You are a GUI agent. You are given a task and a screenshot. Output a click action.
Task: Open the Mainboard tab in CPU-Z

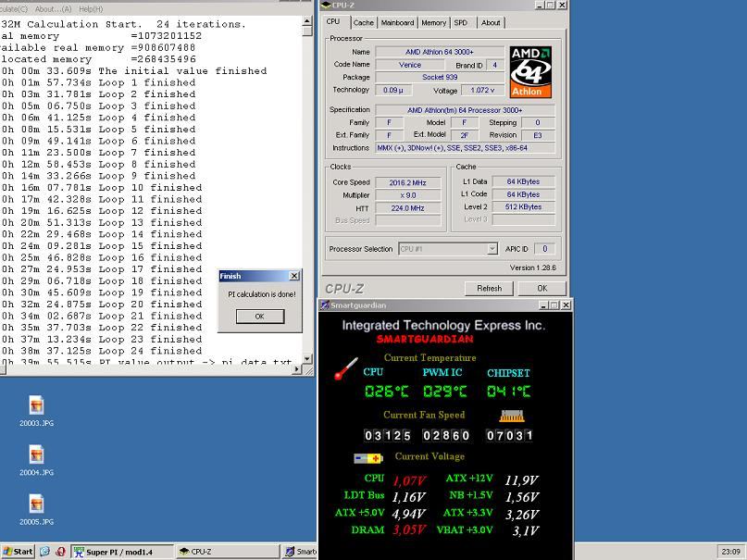(x=397, y=22)
